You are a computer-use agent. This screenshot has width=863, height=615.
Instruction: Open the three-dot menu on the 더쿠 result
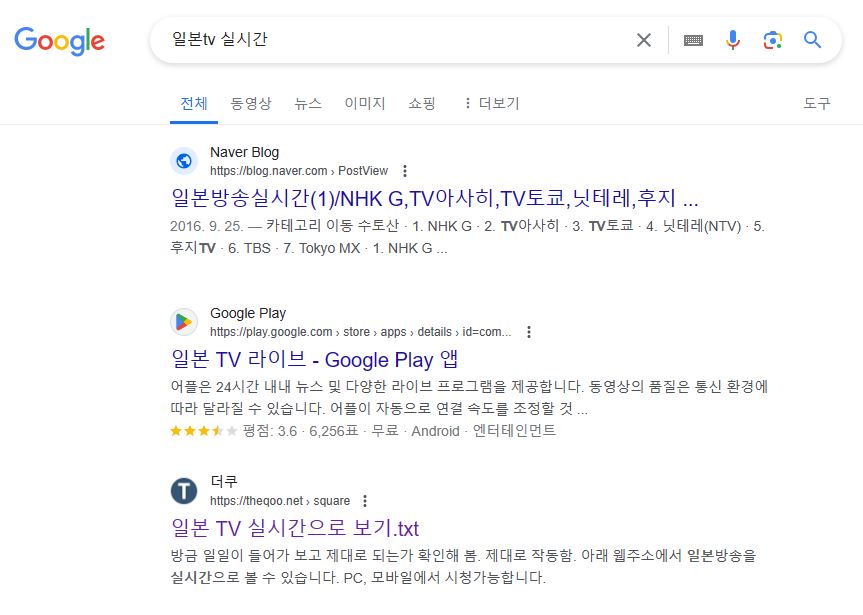coord(364,500)
